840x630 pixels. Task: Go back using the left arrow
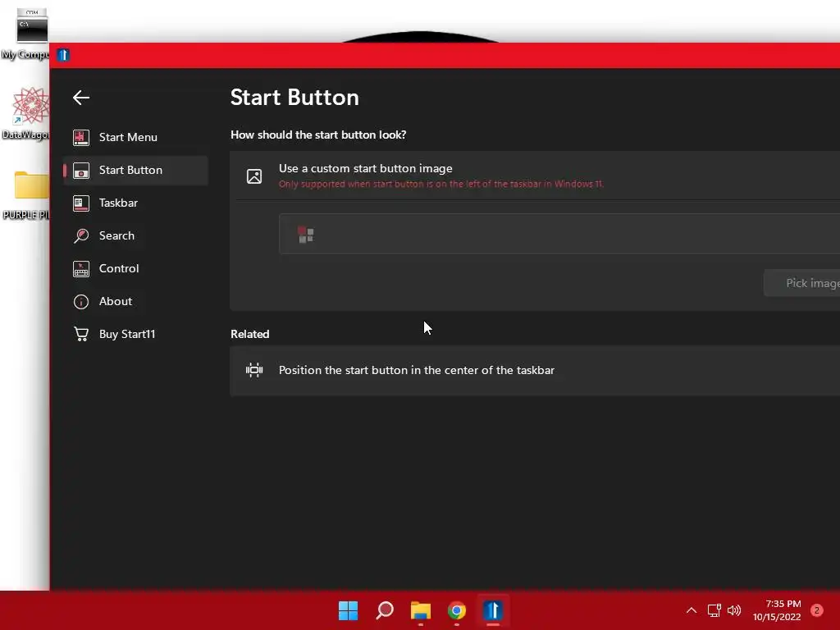[81, 98]
